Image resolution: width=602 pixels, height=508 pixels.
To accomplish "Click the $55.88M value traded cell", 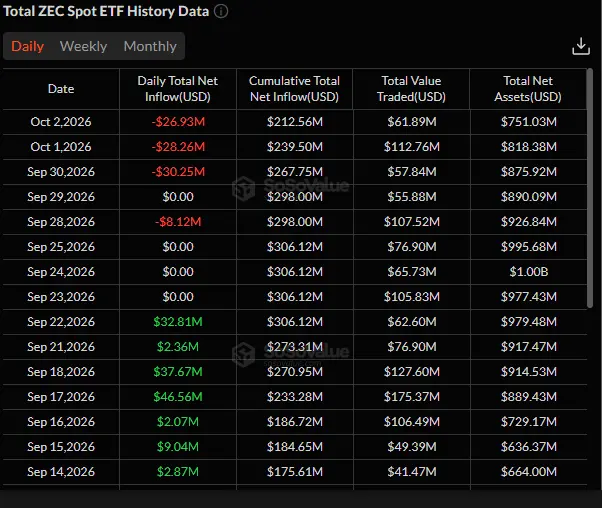I will click(412, 197).
